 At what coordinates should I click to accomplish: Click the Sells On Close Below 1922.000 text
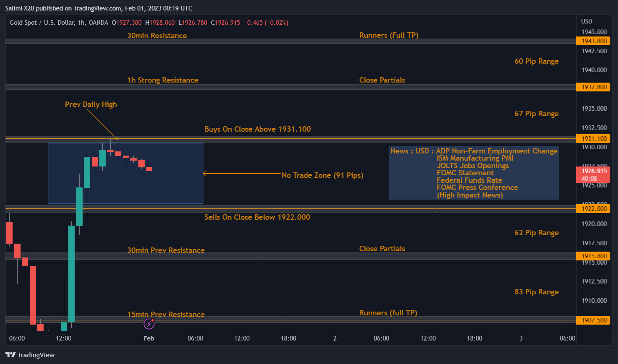257,217
